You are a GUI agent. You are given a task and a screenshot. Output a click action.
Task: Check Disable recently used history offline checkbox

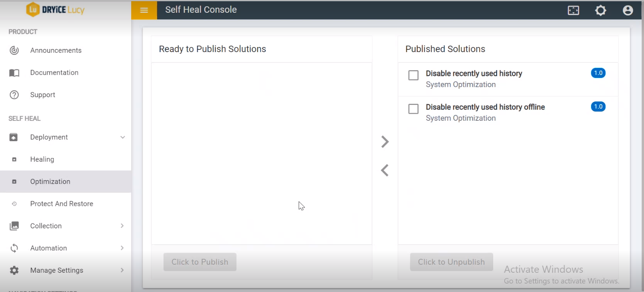tap(413, 109)
